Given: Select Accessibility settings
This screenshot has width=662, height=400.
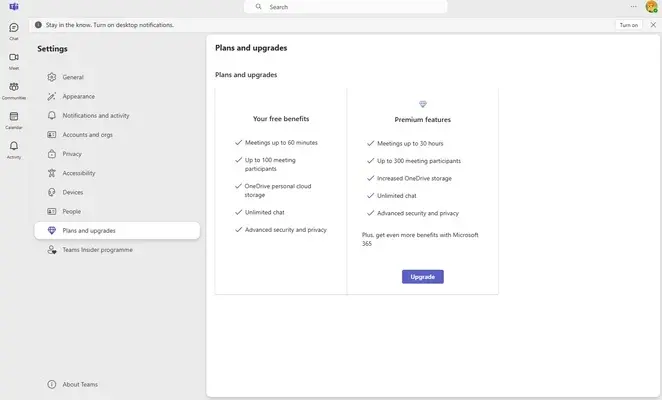Looking at the screenshot, I should pyautogui.click(x=79, y=173).
